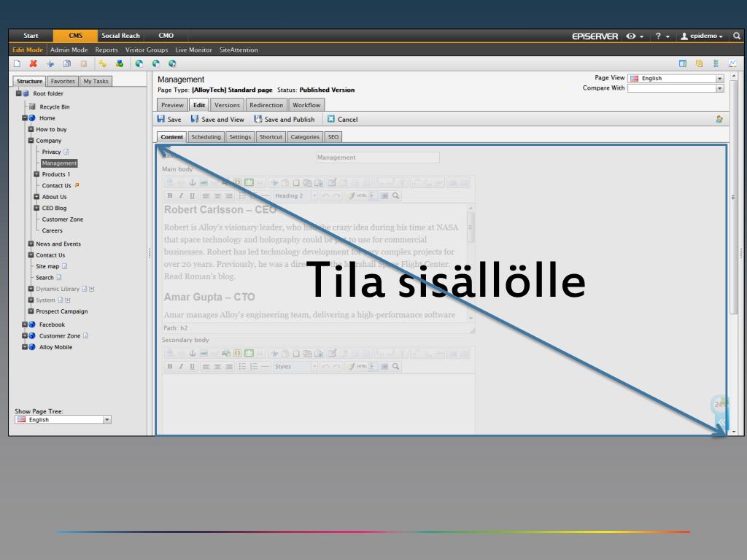747x560 pixels.
Task: Click the first globe toolbar icon
Action: pos(139,63)
